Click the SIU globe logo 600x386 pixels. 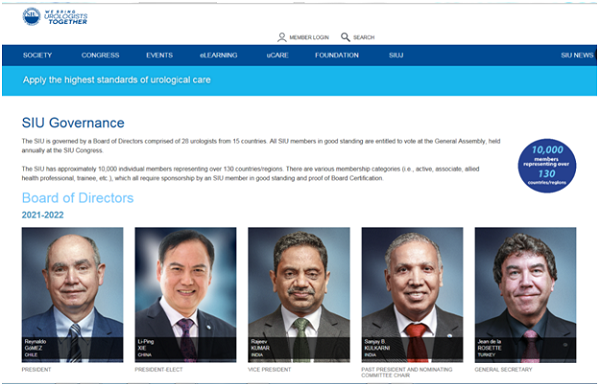[31, 16]
